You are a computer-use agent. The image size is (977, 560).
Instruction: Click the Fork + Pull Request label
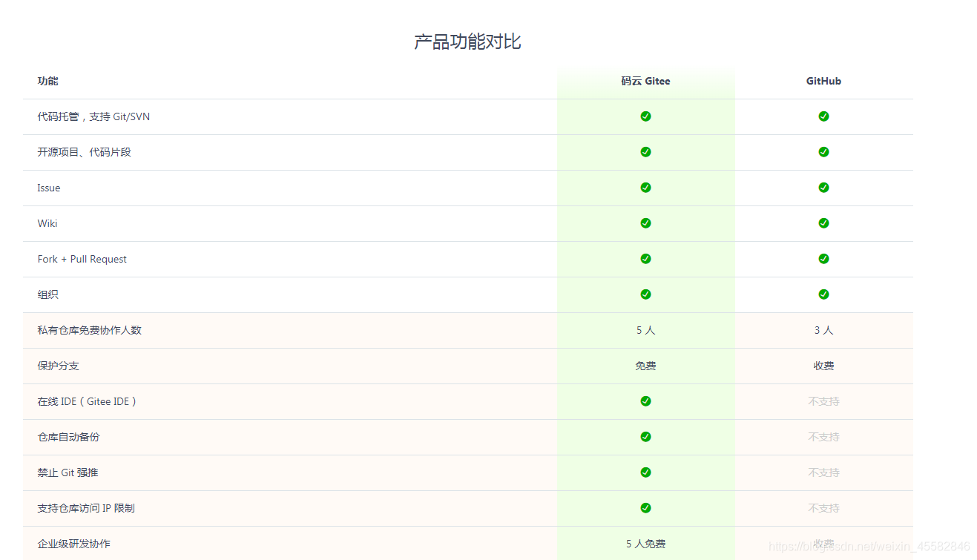pyautogui.click(x=82, y=259)
